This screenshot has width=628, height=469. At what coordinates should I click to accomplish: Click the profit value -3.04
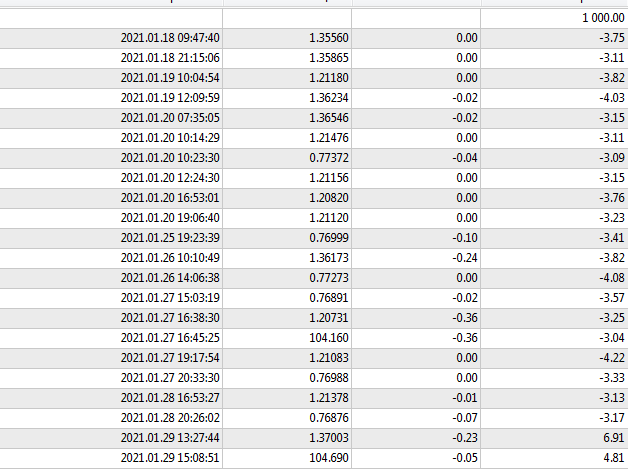pyautogui.click(x=612, y=338)
